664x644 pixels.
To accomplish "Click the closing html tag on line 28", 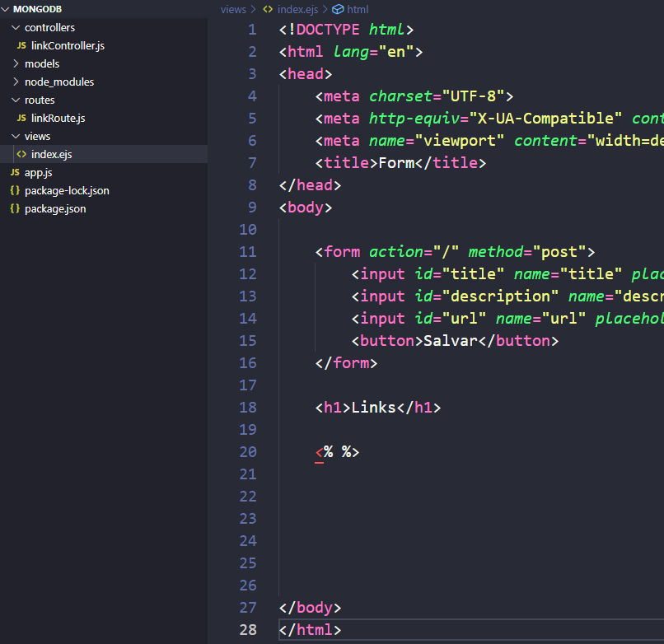I will coord(310,630).
